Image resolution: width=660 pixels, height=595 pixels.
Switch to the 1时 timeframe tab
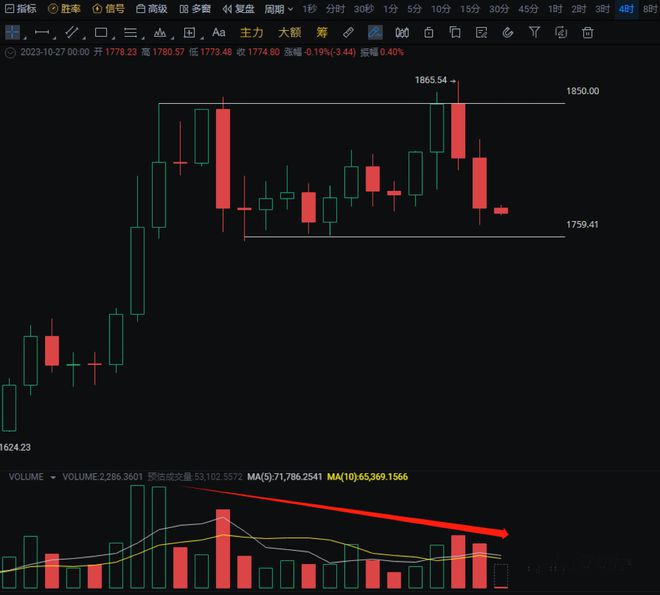coord(555,8)
